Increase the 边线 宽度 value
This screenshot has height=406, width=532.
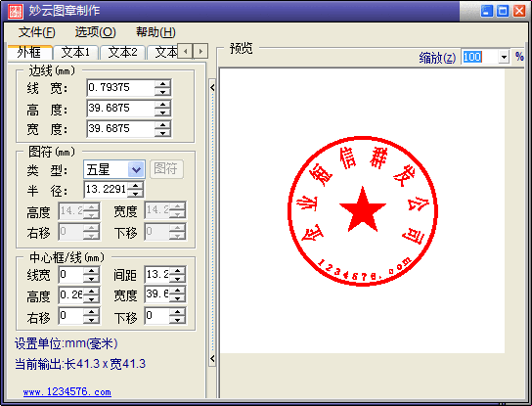coord(163,124)
